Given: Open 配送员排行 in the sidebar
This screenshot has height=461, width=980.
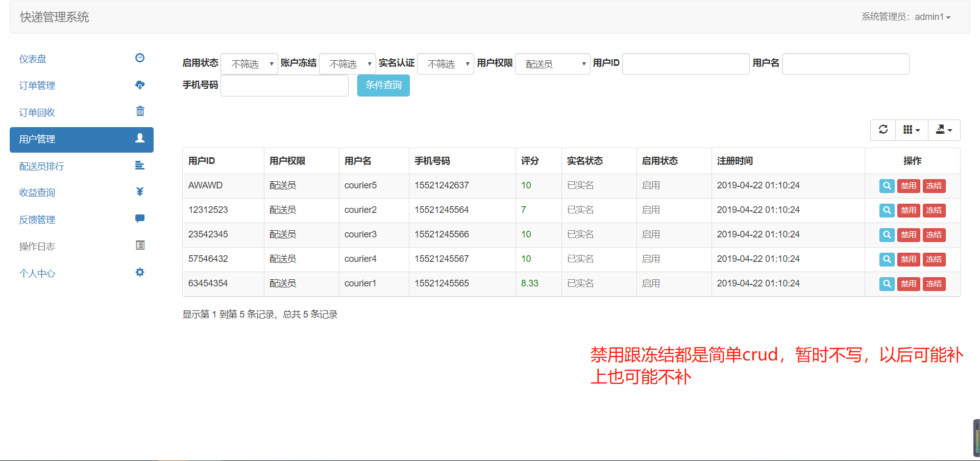Looking at the screenshot, I should [82, 166].
